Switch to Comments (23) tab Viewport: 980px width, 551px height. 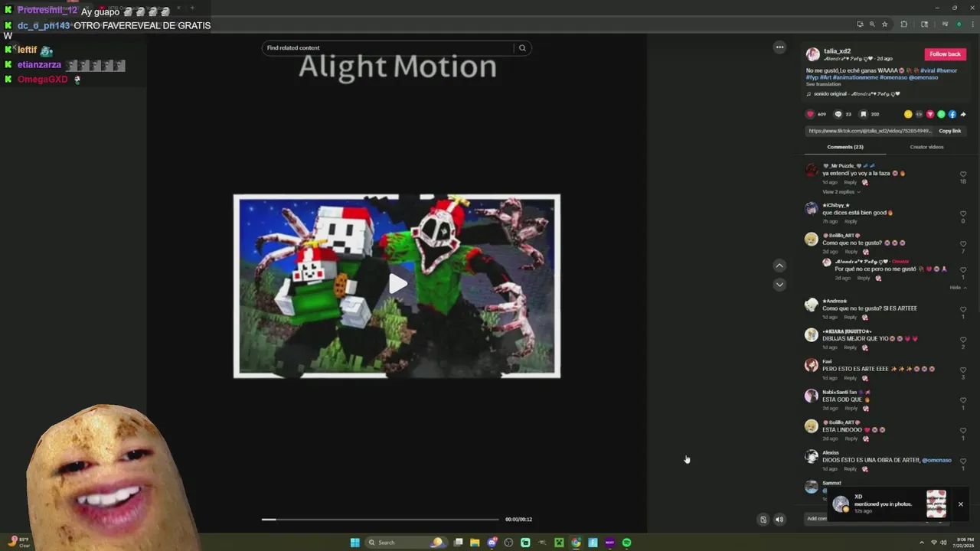click(x=845, y=147)
